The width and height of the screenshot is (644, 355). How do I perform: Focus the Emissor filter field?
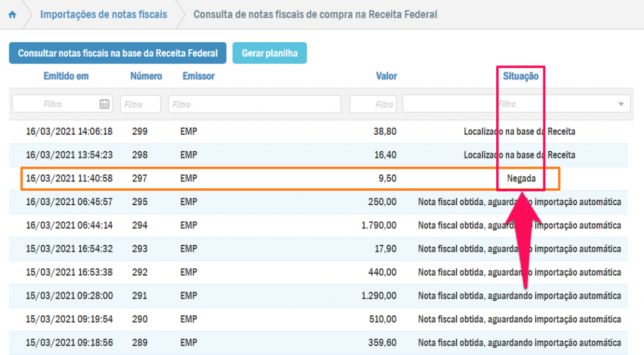pyautogui.click(x=254, y=104)
